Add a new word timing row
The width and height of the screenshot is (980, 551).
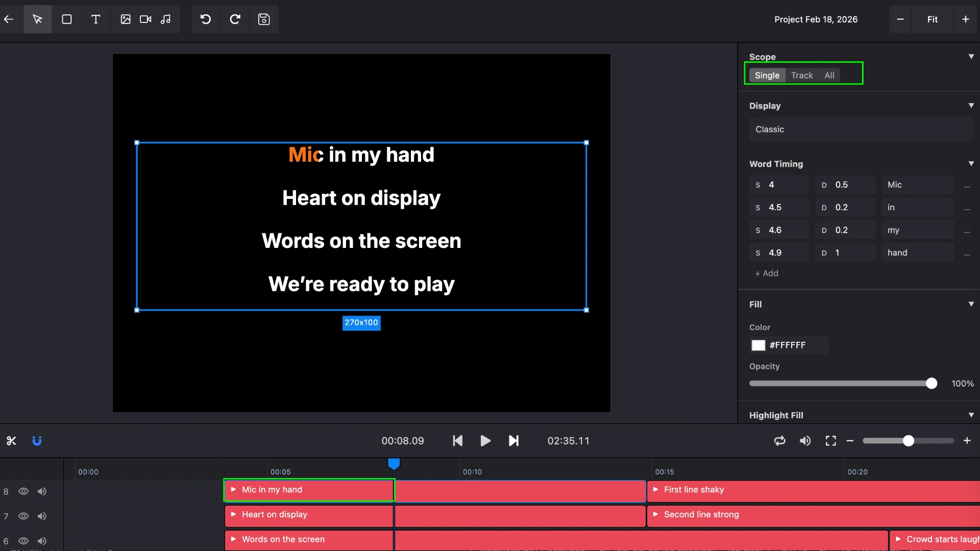point(766,273)
